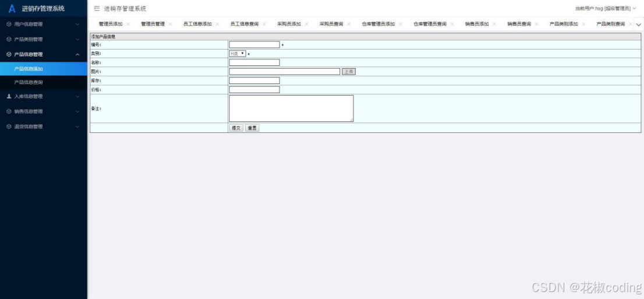
Task: Close the 仓库管理员添加 tab
Action: pos(401,24)
